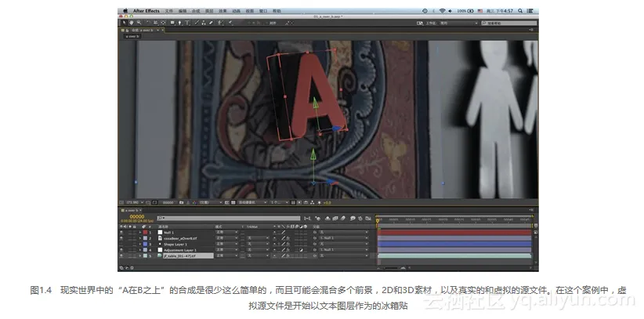Screen dimensions: 644x319
Task: Toggle motion blur enable icon in timeline
Action: (343, 219)
